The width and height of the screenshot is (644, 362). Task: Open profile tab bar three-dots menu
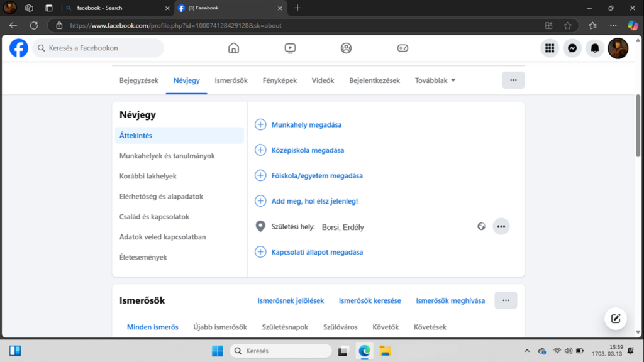click(x=513, y=80)
